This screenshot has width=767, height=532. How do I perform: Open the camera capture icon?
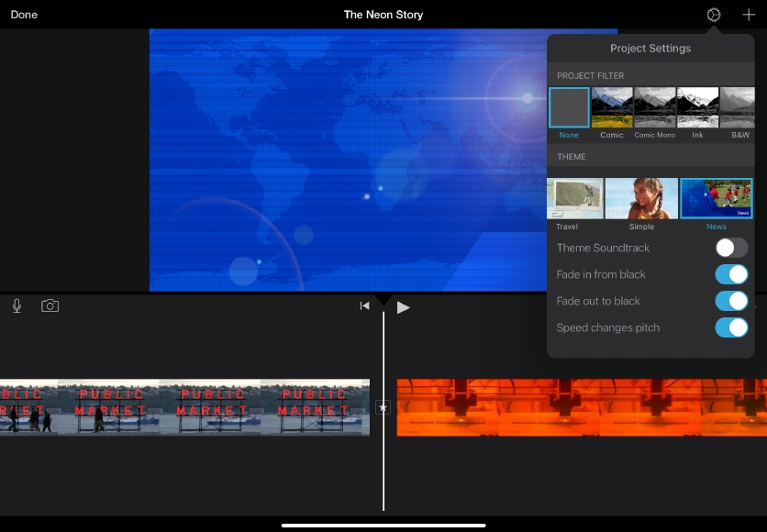50,305
